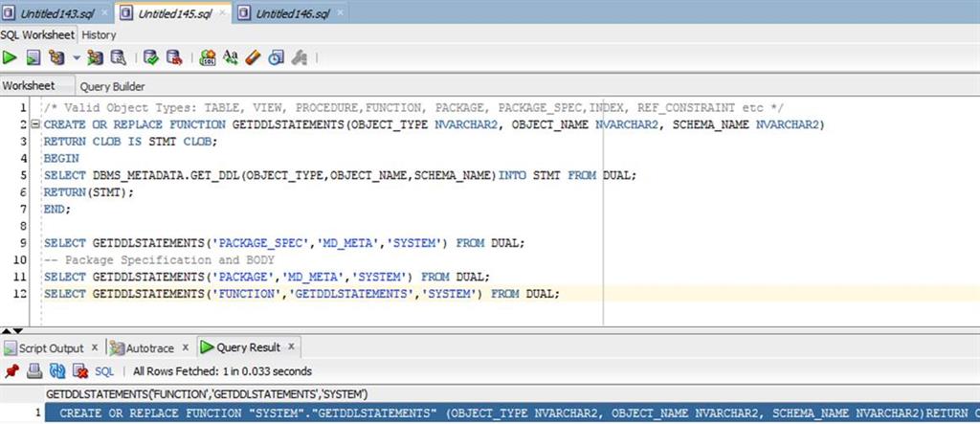This screenshot has width=980, height=424.
Task: Click line number 8 in the gutter
Action: point(23,226)
